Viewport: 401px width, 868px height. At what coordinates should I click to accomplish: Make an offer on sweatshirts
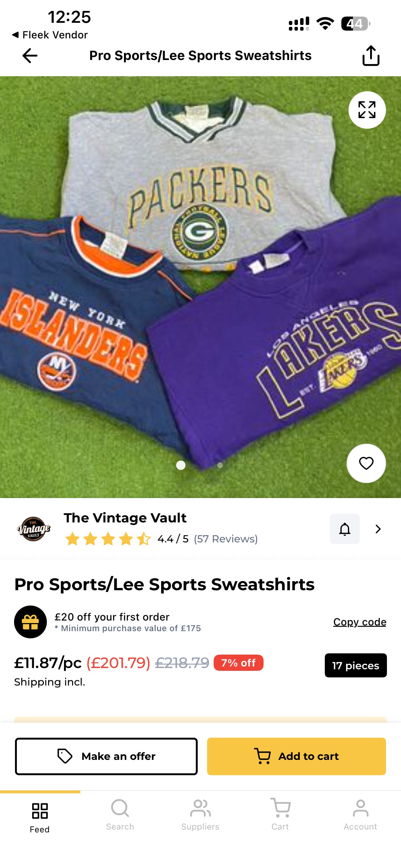[x=106, y=756]
